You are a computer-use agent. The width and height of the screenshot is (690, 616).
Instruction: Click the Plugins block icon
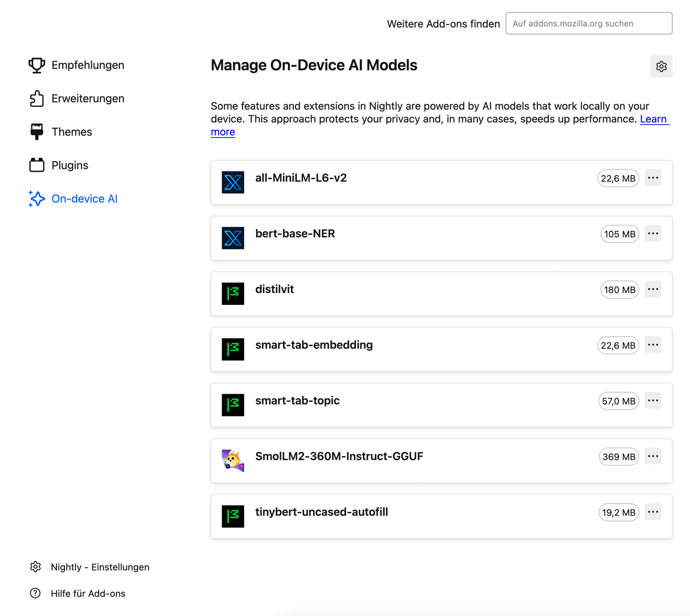[36, 165]
